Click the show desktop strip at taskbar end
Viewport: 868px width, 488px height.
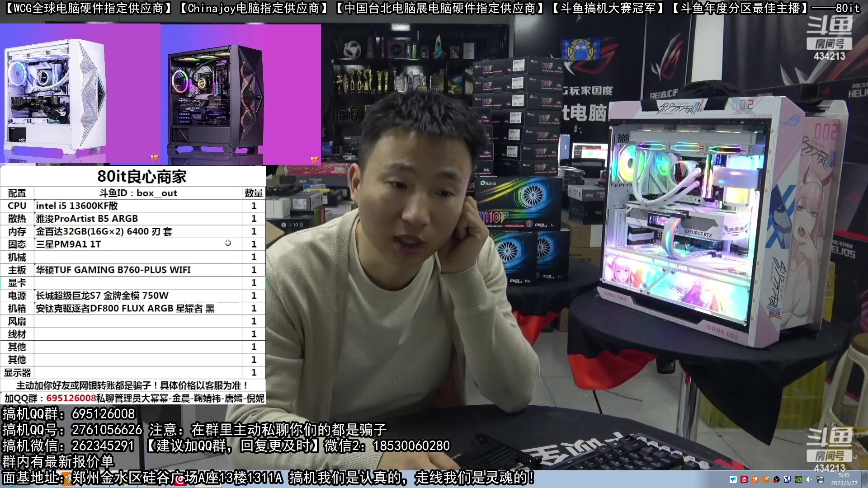865,479
